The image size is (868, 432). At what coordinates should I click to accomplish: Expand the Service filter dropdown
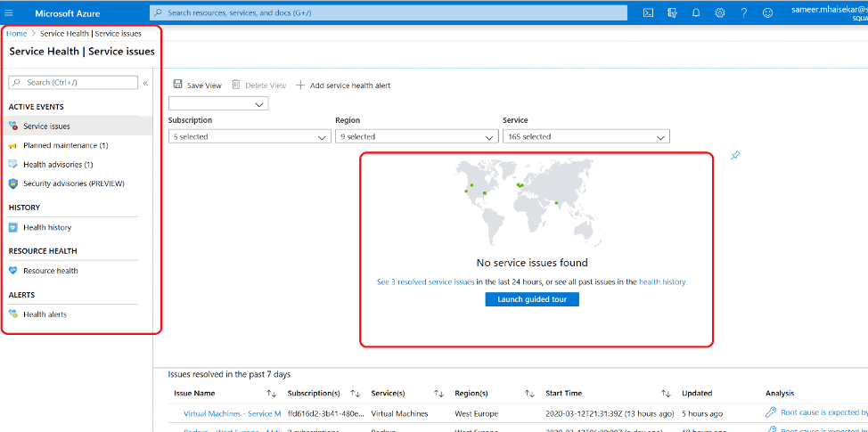coord(585,136)
